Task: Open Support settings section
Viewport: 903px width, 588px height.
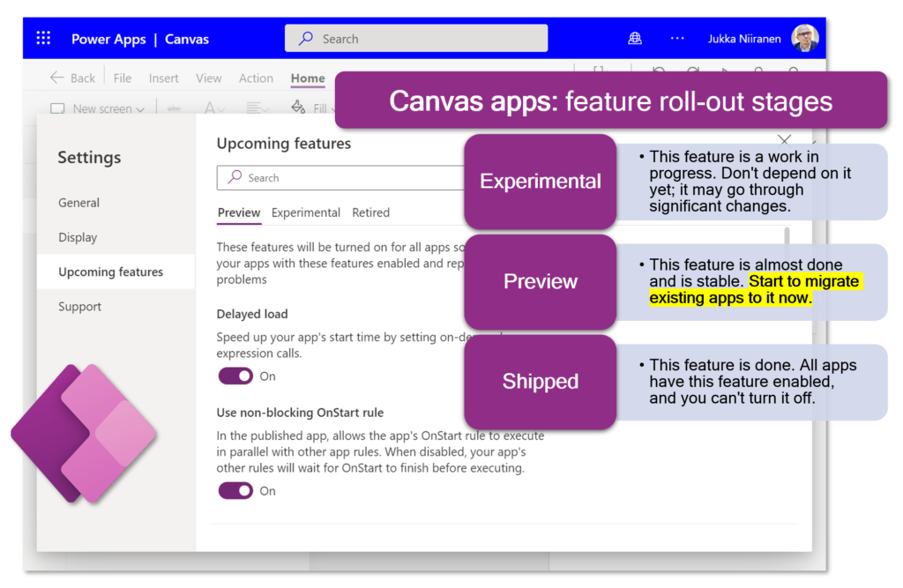Action: click(79, 307)
